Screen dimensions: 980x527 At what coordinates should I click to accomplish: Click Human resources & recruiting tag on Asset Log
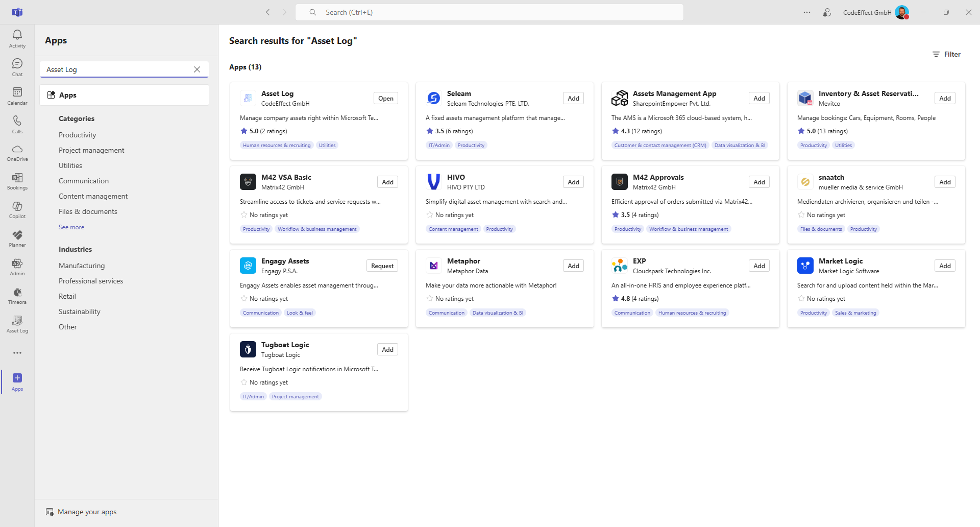pos(277,146)
